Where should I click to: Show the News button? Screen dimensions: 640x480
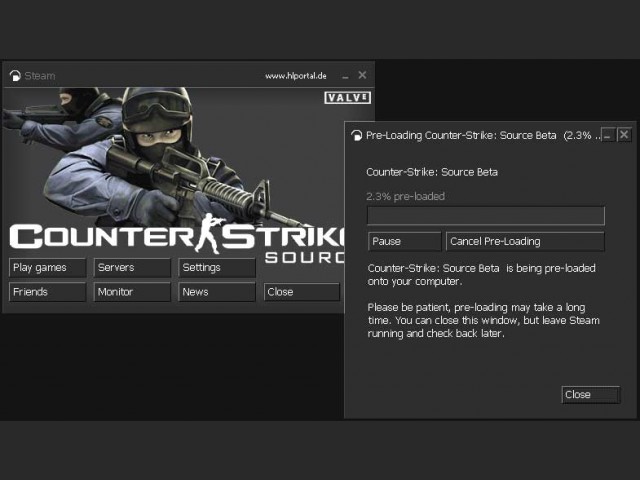[217, 292]
